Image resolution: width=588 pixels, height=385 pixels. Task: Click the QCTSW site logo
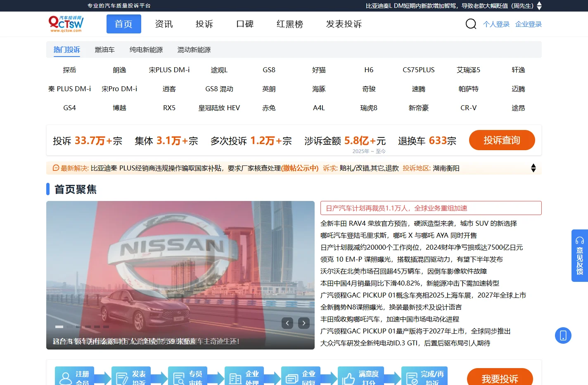click(66, 24)
